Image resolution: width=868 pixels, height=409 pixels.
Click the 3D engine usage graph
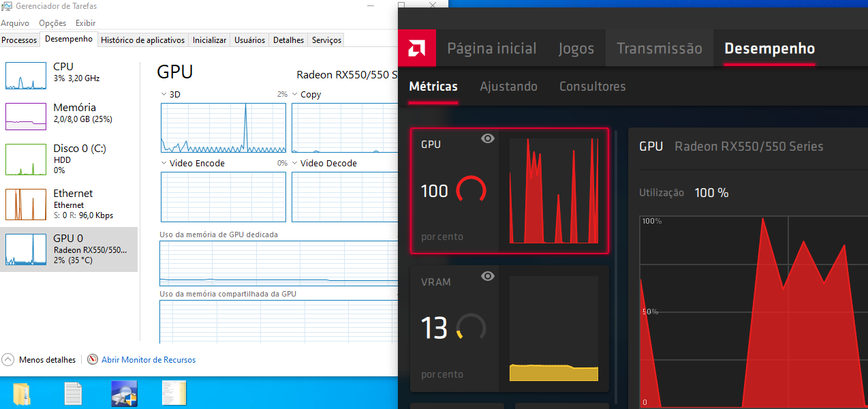click(224, 128)
